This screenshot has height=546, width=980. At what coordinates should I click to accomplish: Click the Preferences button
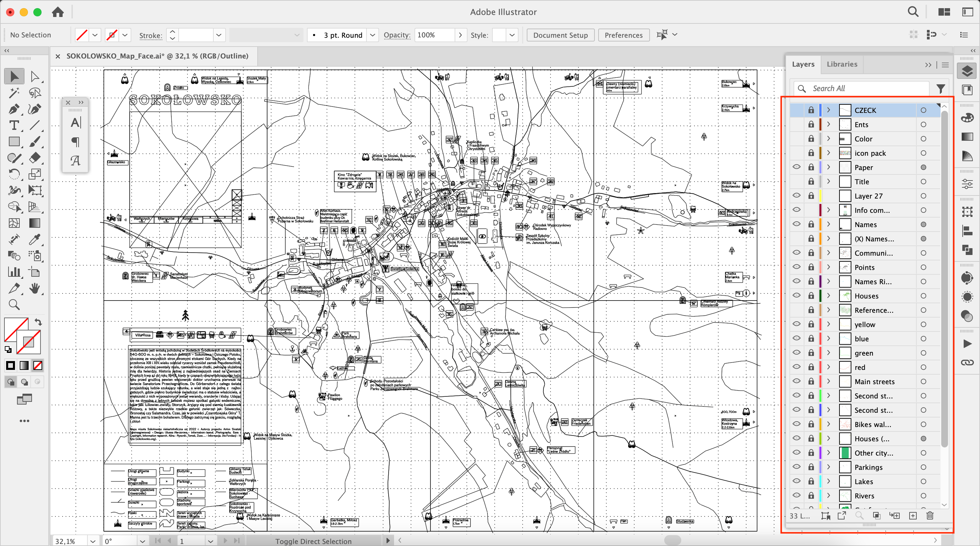coord(623,35)
